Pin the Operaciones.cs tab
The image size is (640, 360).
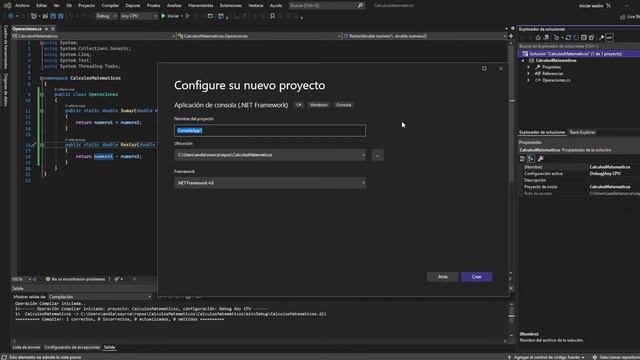[x=46, y=29]
